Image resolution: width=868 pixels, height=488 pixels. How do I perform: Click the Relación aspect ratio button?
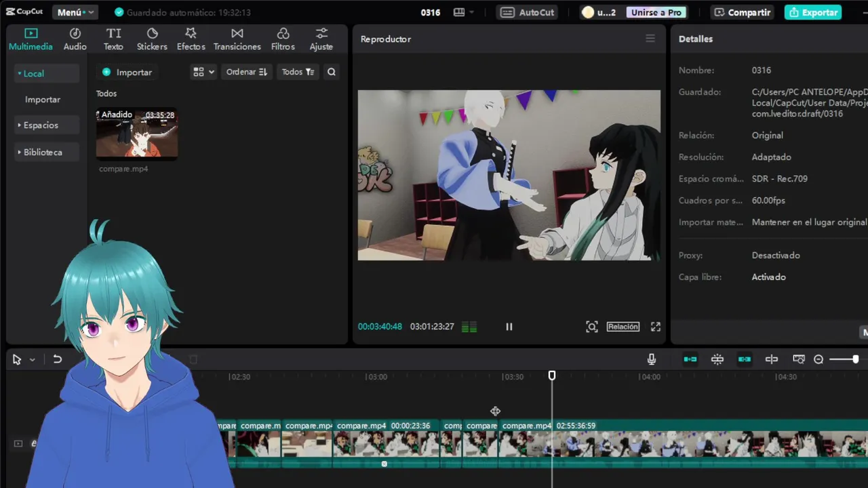623,327
